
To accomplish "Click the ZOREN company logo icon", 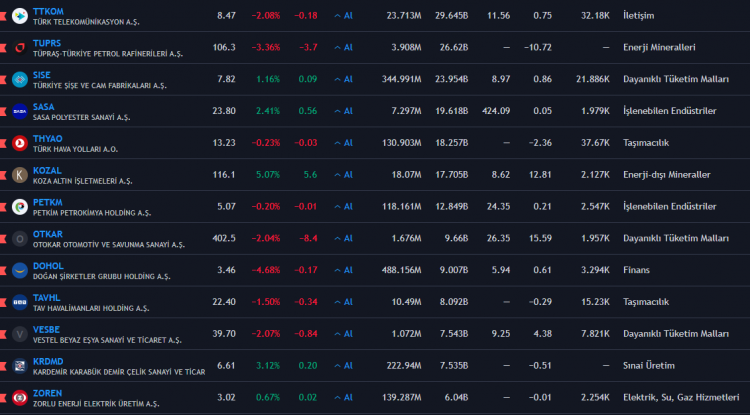I will tap(20, 397).
